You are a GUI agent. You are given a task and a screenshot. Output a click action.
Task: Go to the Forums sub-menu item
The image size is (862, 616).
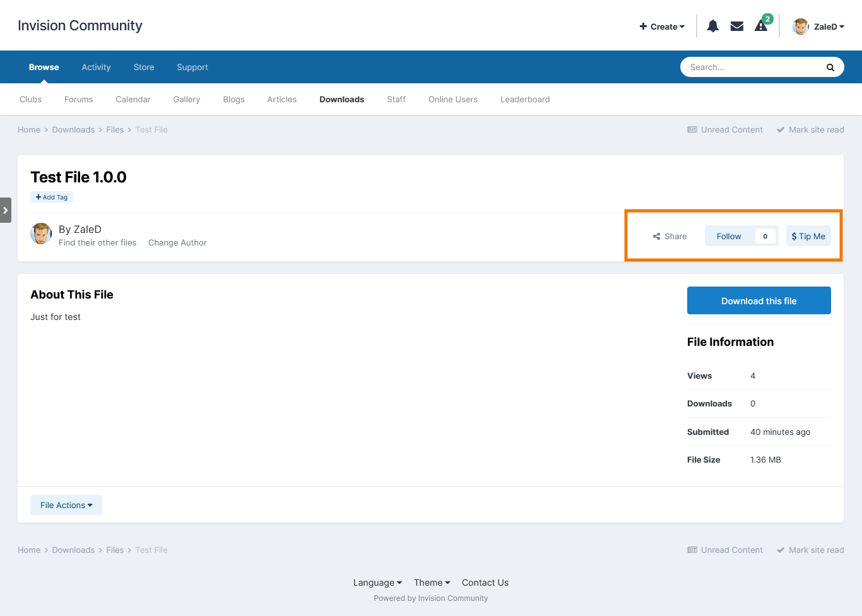pyautogui.click(x=78, y=99)
